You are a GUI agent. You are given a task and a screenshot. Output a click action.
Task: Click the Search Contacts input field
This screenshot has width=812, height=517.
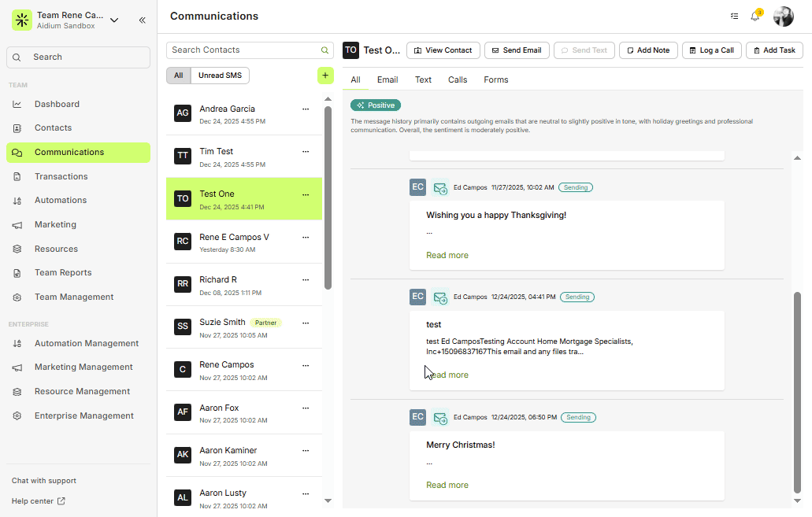tap(243, 50)
